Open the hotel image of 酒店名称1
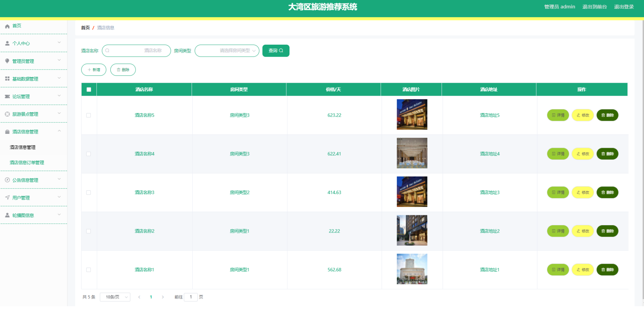Viewport: 644px width, 309px height. [412, 269]
